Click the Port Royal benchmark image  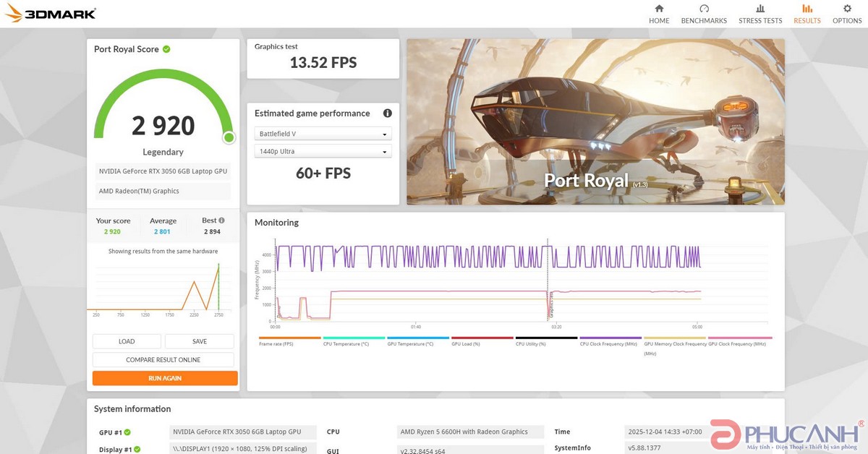tap(595, 121)
